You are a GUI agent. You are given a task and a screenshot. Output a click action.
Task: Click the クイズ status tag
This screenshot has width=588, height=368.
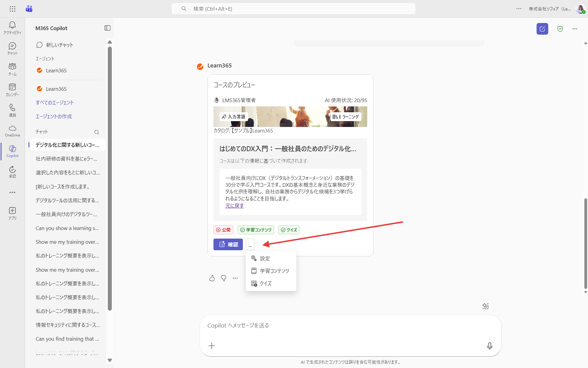[289, 230]
